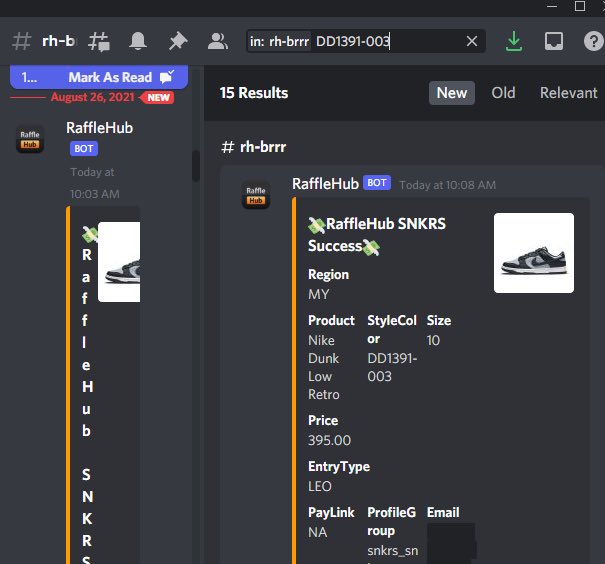Click the channel hash icon beside rh-b

tap(21, 41)
